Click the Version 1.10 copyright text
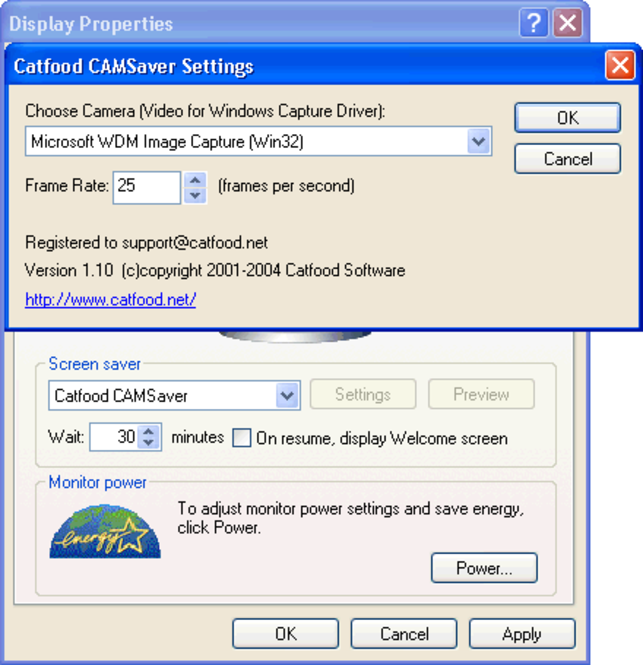This screenshot has height=665, width=643. coord(215,270)
